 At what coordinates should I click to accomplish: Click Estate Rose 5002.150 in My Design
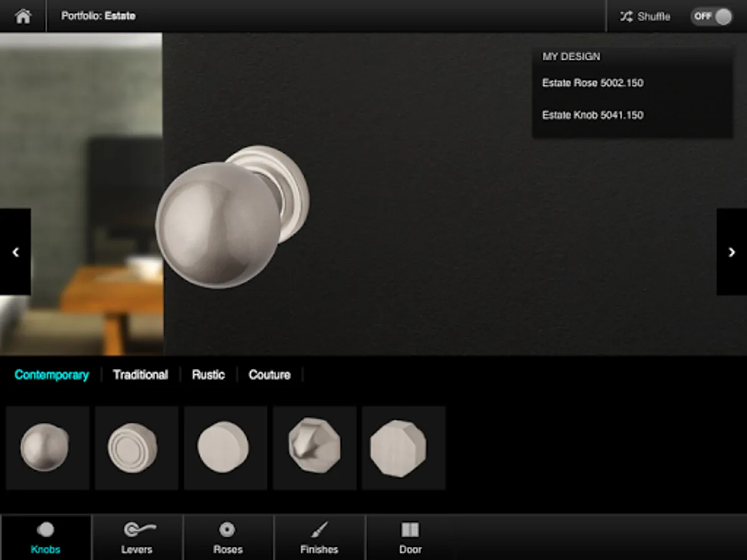click(x=593, y=83)
